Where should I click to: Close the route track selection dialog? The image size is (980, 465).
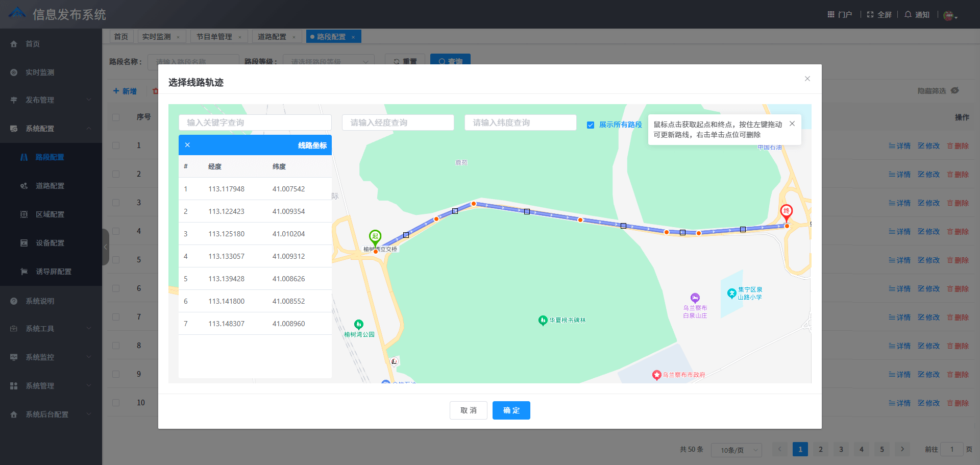(x=807, y=79)
